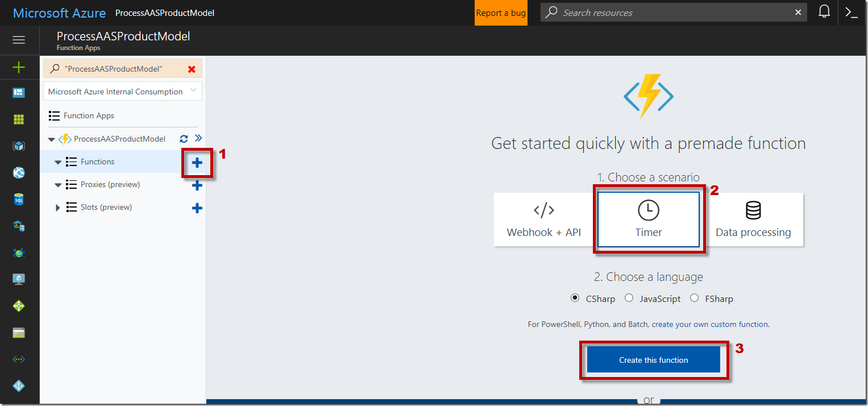Select Proxies (preview) in the tree

point(110,184)
